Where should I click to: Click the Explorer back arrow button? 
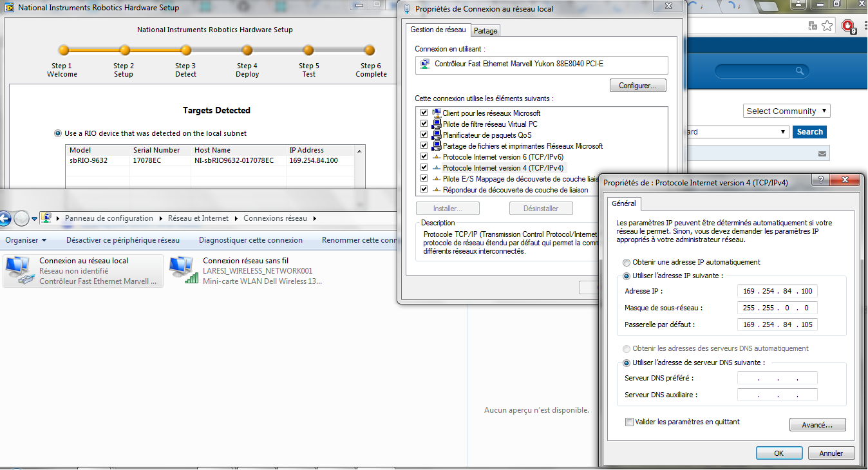pos(5,218)
